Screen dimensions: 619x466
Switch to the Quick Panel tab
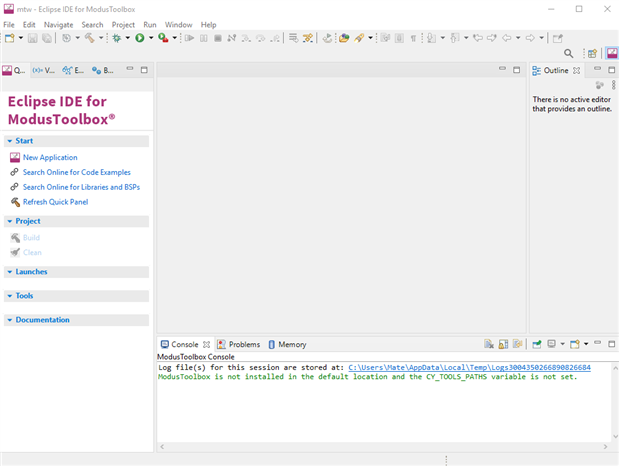coord(14,70)
